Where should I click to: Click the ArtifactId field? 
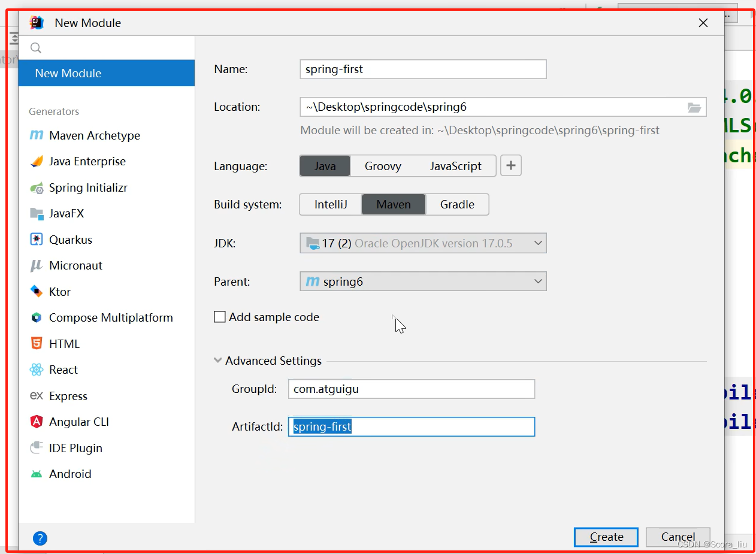412,426
